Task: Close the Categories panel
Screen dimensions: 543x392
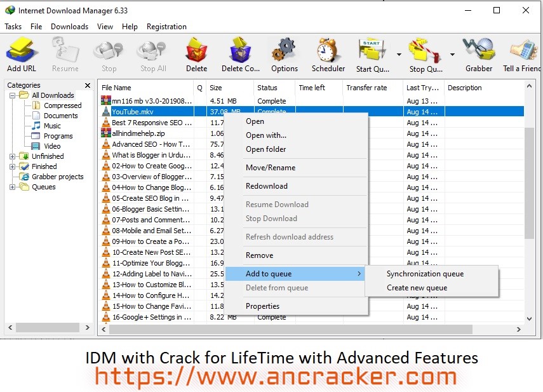Action: [88, 85]
